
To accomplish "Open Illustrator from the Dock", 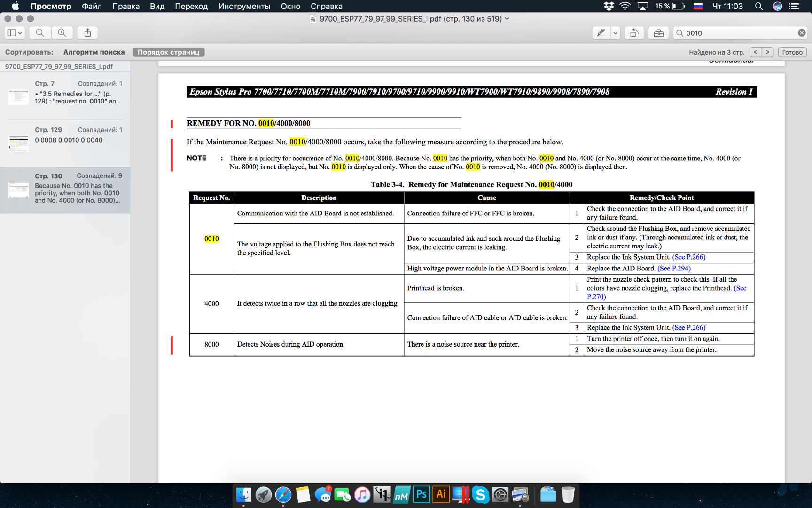I will click(441, 494).
